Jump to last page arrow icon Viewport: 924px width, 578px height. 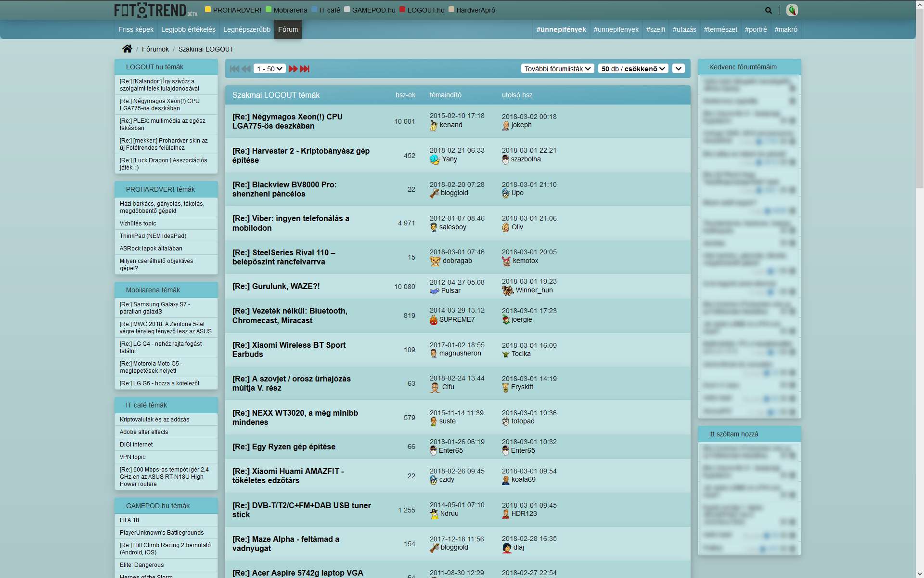[x=305, y=69]
